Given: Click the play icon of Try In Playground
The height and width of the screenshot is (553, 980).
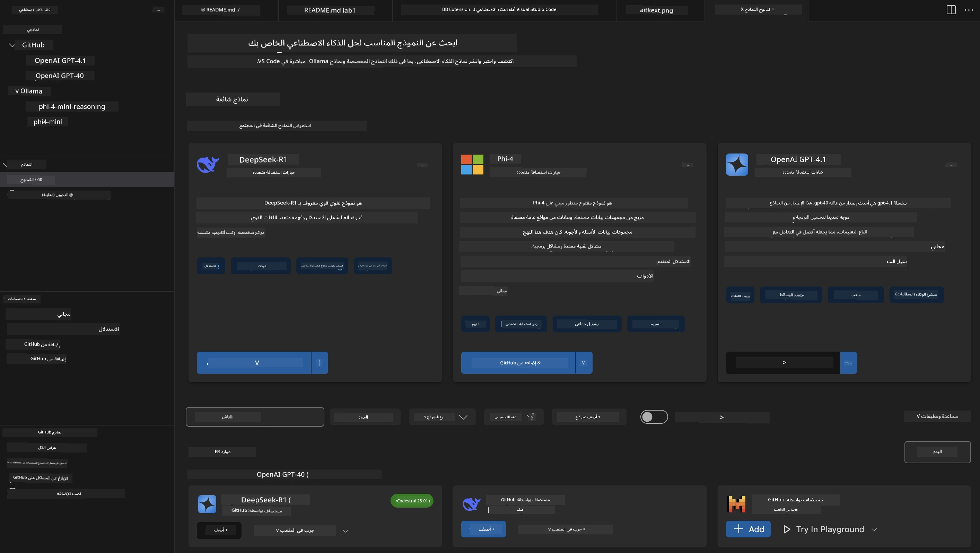Looking at the screenshot, I should 787,529.
